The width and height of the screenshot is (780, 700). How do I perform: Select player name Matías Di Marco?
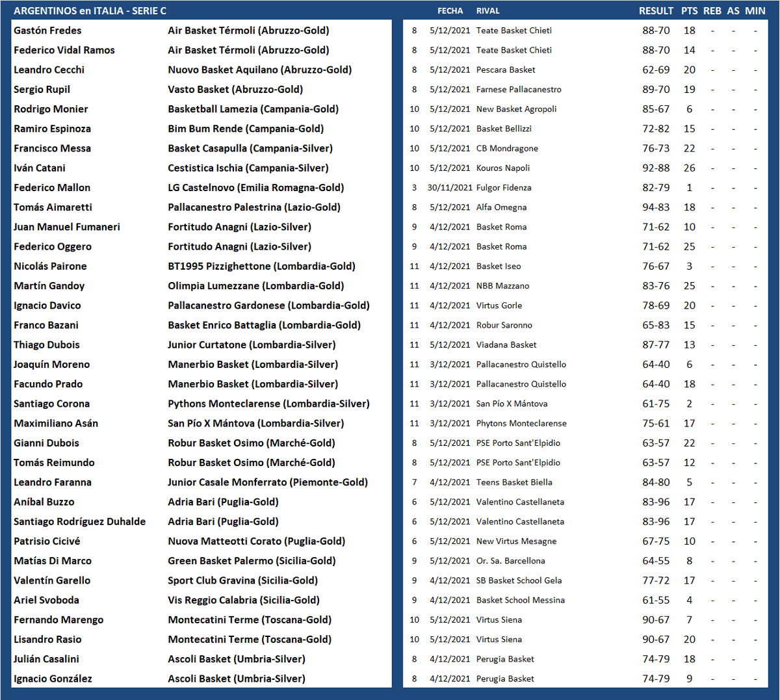[x=53, y=561]
